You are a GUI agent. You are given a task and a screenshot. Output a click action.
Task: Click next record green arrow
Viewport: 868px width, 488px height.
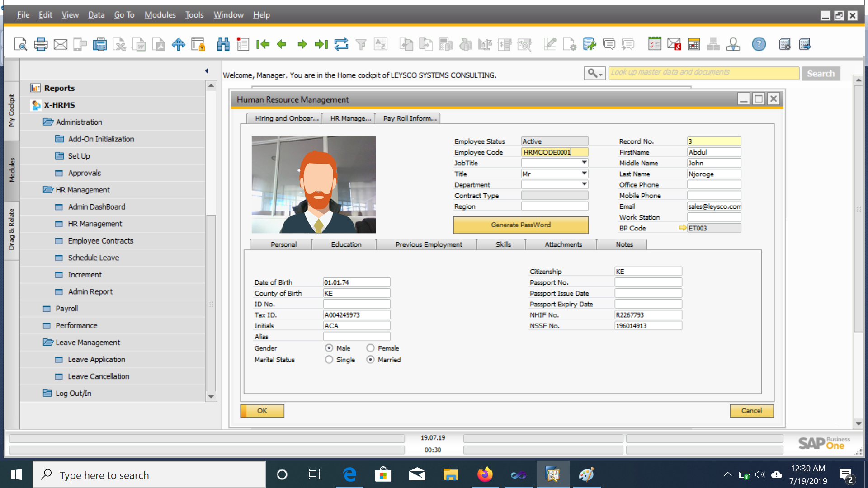point(302,44)
